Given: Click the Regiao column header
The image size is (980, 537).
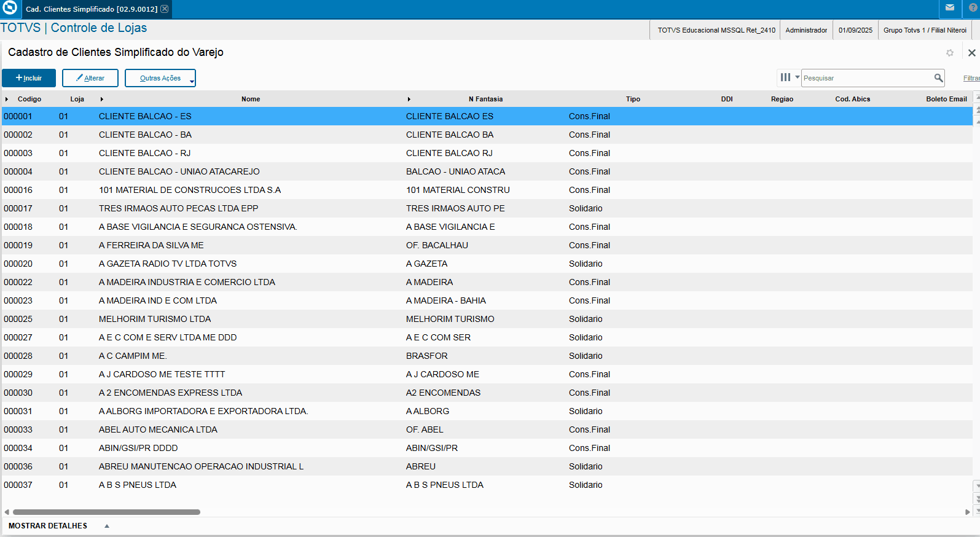Looking at the screenshot, I should [x=782, y=99].
